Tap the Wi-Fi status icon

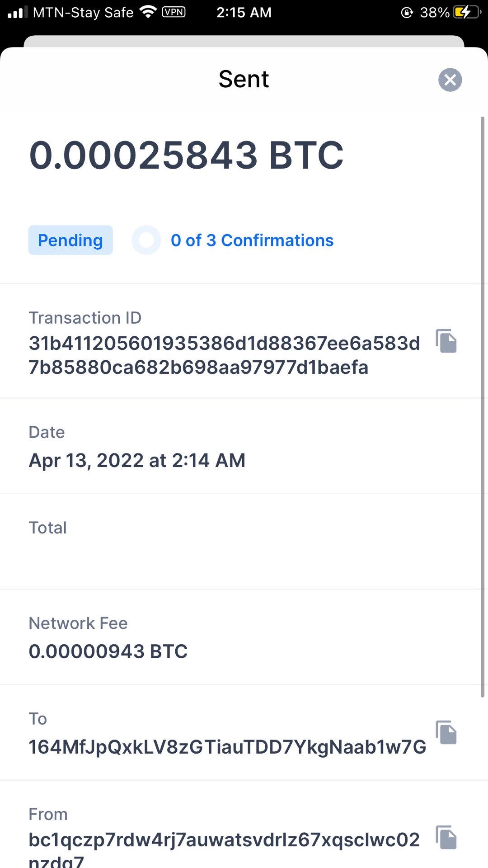coord(148,12)
